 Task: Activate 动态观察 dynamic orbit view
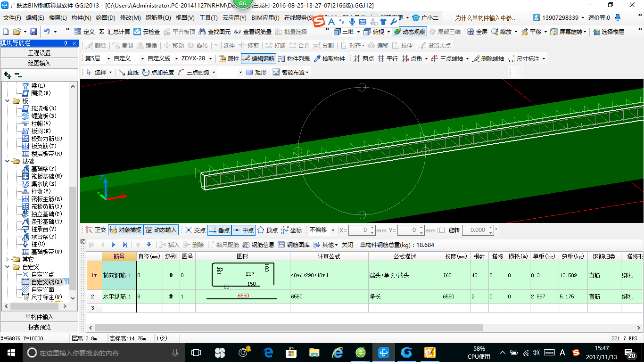coord(409,32)
